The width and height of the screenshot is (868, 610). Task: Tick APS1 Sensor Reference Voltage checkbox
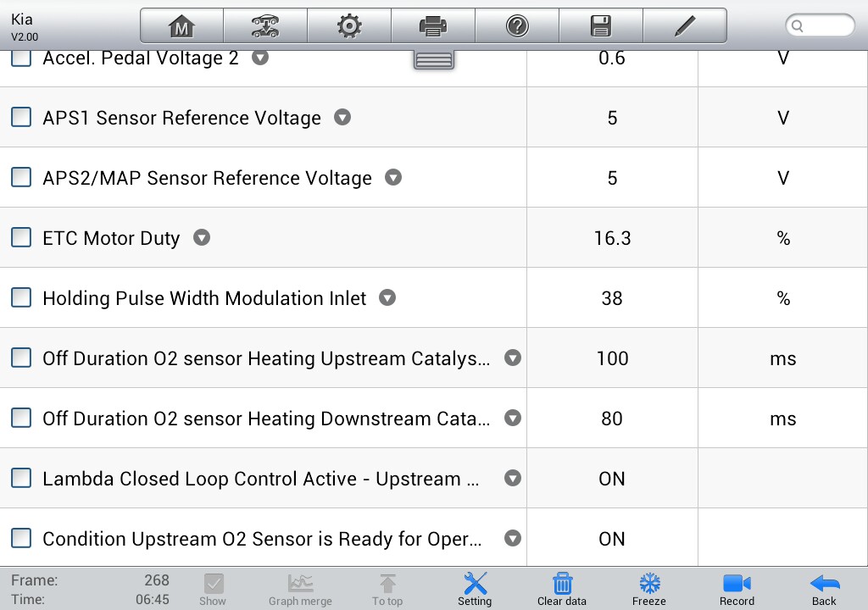tap(21, 117)
